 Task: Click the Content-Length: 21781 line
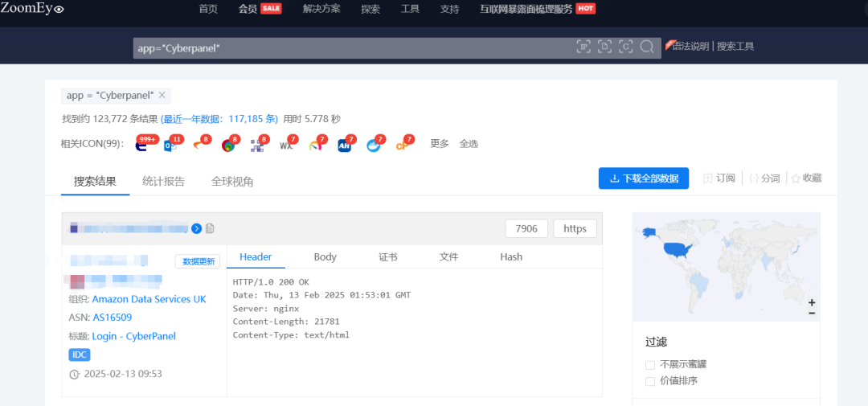click(286, 322)
